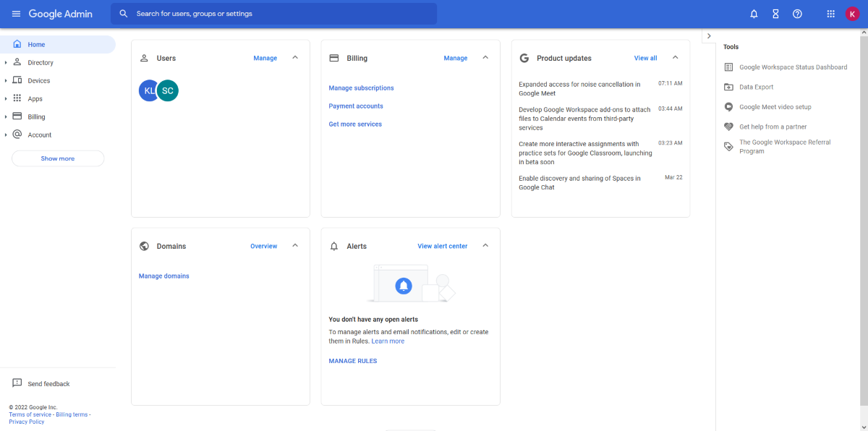Viewport: 868px width, 431px height.
Task: Open the Google Workspace Referral Program tool
Action: 785,146
